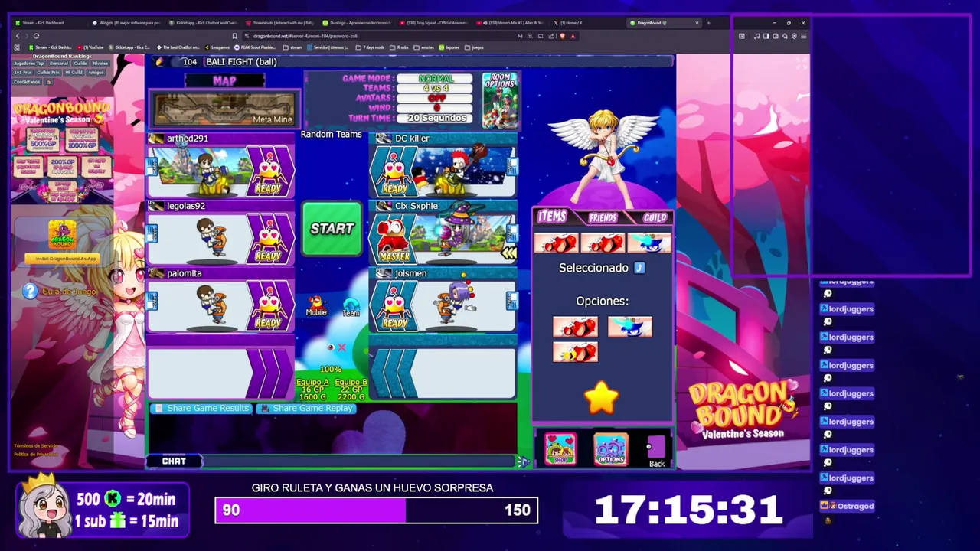
Task: Open Guilds Prix link
Action: tap(48, 73)
